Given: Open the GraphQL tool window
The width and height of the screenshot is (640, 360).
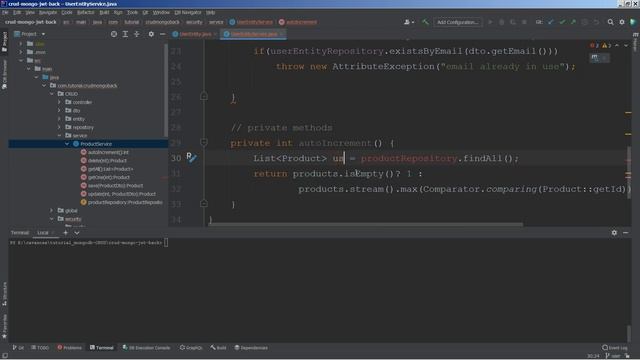Looking at the screenshot, I should pos(191,348).
